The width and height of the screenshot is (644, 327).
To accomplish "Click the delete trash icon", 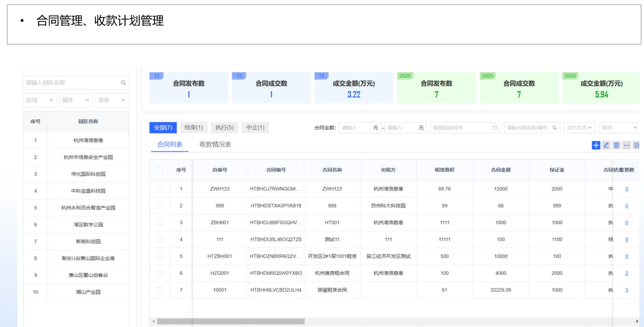I will 616,145.
